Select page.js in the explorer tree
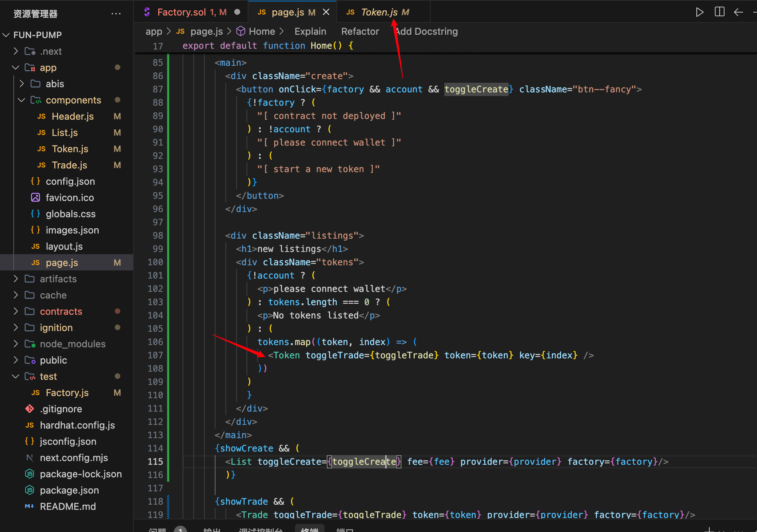 click(x=67, y=263)
